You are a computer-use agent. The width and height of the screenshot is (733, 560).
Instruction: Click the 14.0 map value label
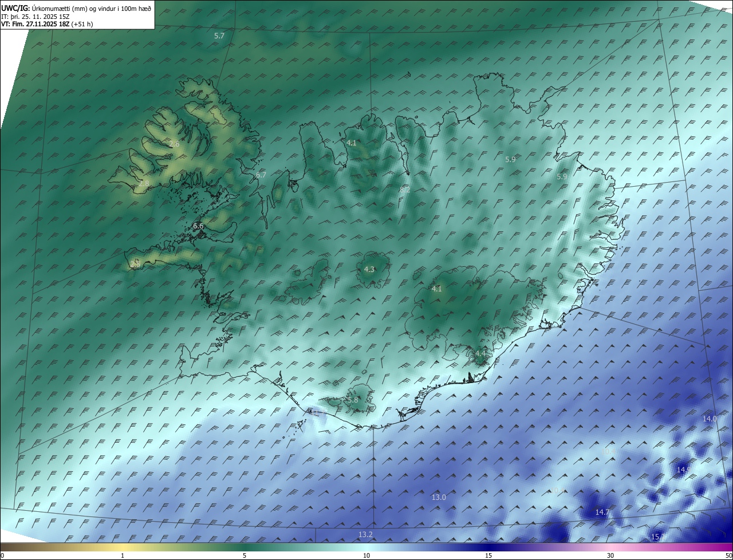[710, 419]
